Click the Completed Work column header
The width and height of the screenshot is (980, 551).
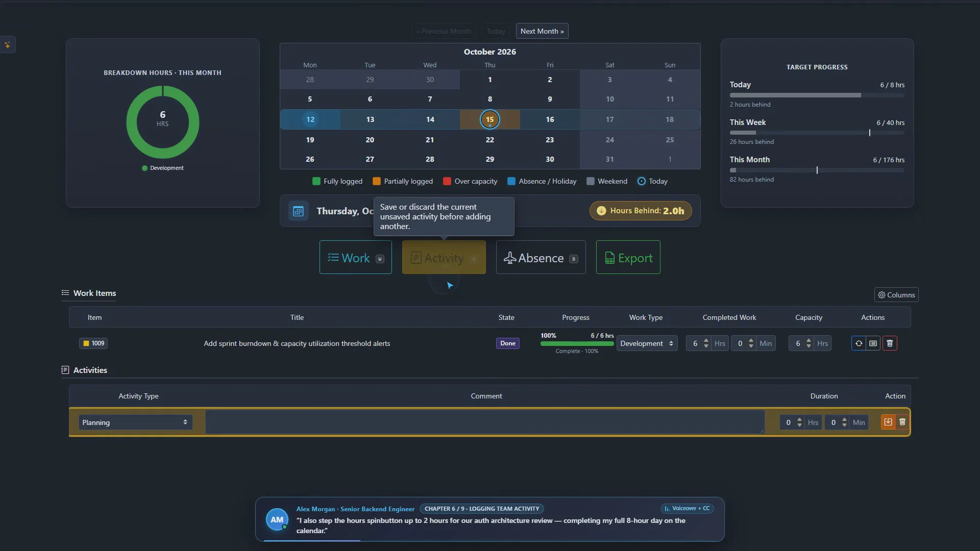(x=729, y=317)
